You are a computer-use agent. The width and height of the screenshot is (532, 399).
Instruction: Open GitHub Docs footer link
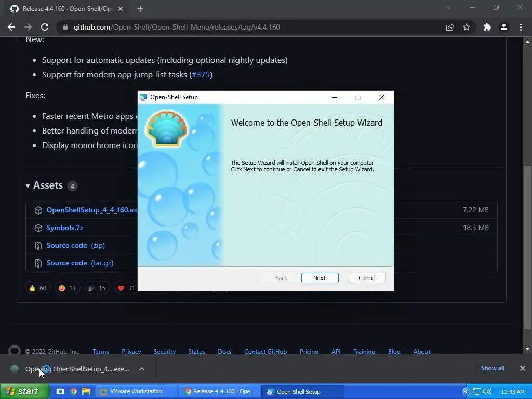[224, 352]
